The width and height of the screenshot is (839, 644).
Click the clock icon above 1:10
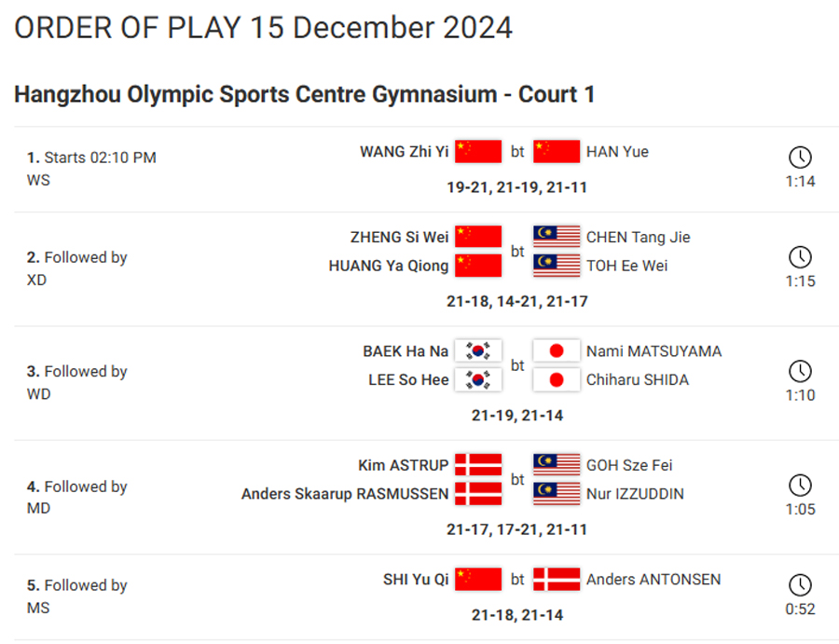(x=800, y=371)
